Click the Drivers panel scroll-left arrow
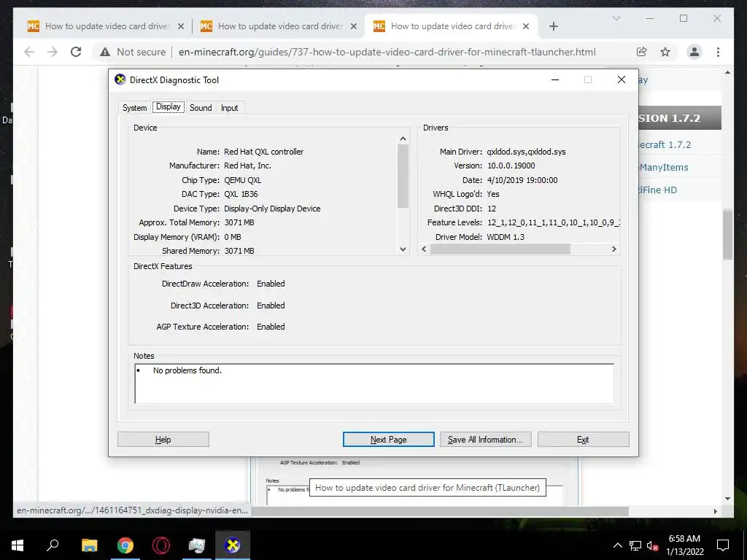Screen dimensions: 747x560 424,249
